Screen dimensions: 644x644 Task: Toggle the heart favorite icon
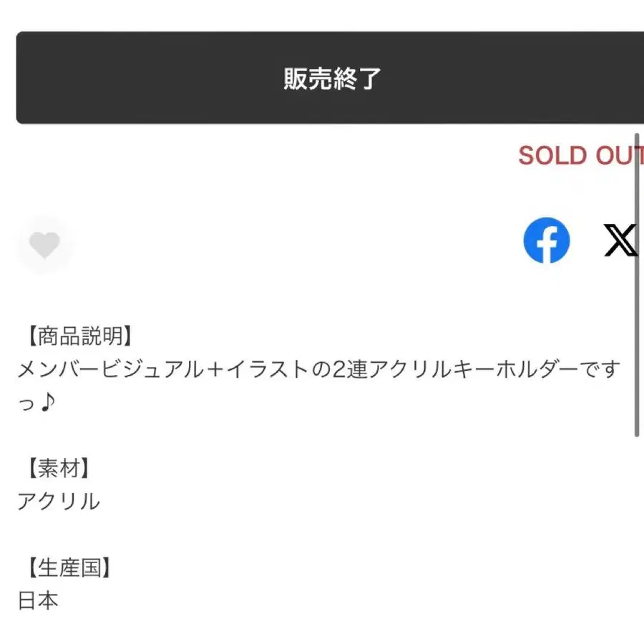point(44,245)
